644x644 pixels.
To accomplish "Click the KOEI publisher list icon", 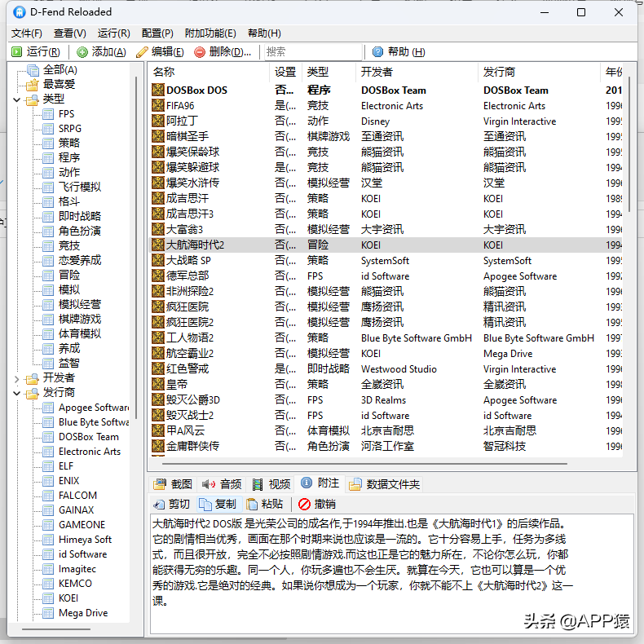I will [48, 598].
